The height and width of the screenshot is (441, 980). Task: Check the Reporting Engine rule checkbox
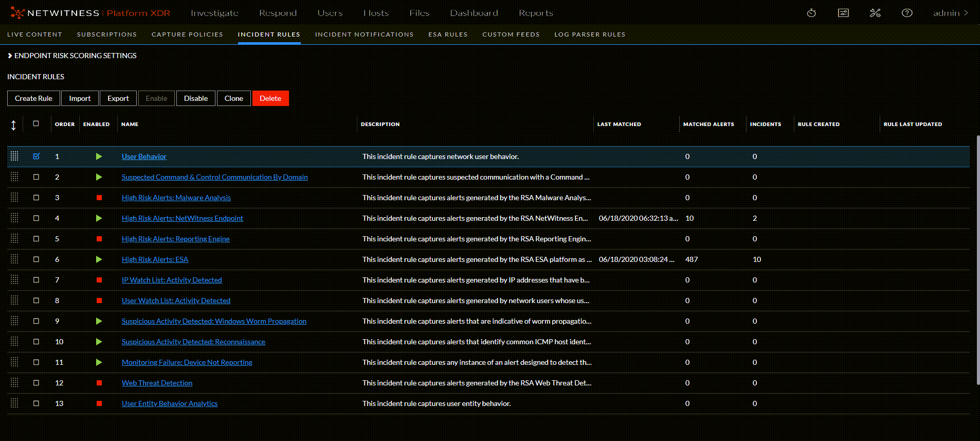pos(36,238)
